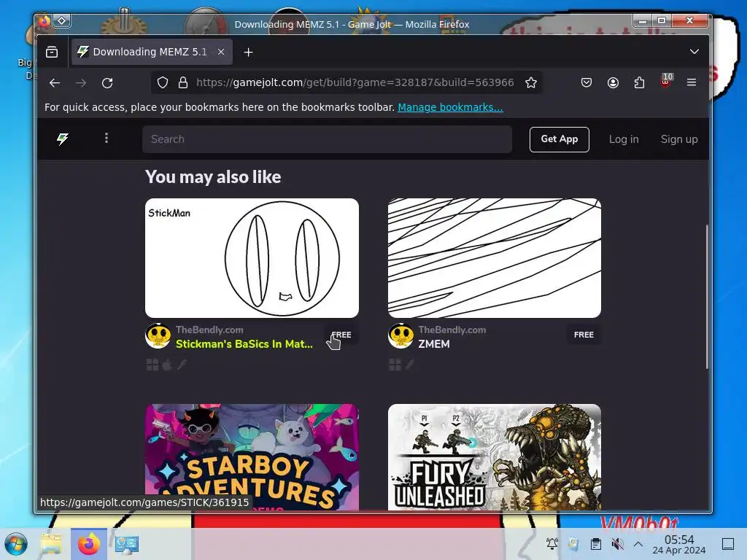
Task: Open the Firefox View icon in tab bar
Action: (52, 52)
